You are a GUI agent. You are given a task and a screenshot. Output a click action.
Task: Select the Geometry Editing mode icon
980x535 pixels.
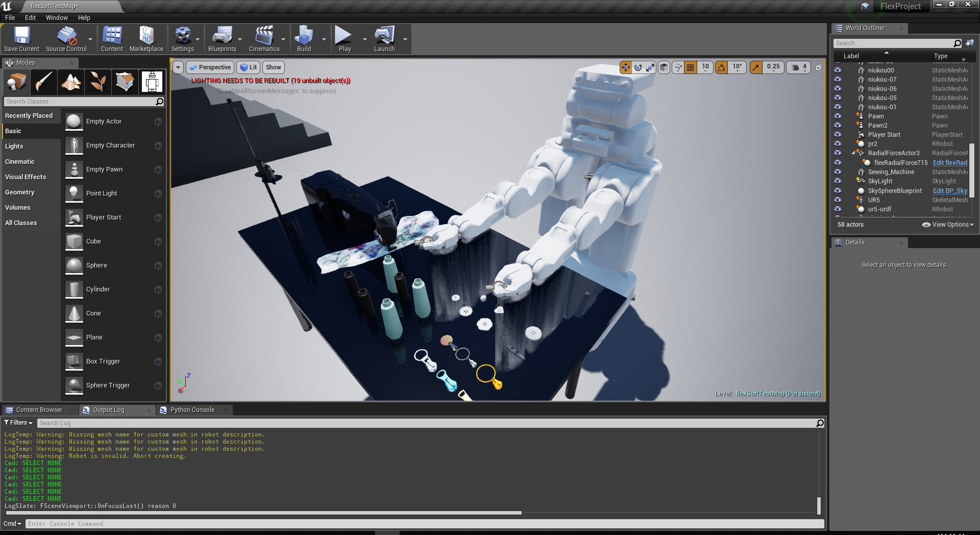[x=125, y=82]
